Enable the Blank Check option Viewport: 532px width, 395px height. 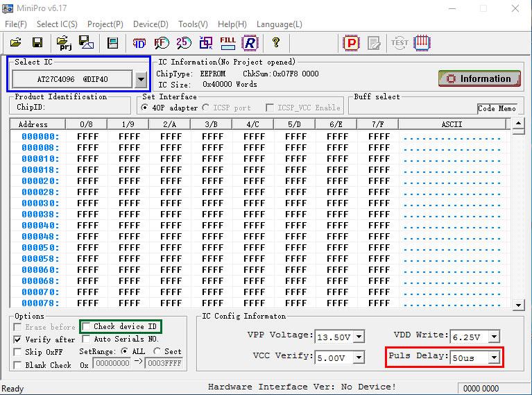point(17,365)
